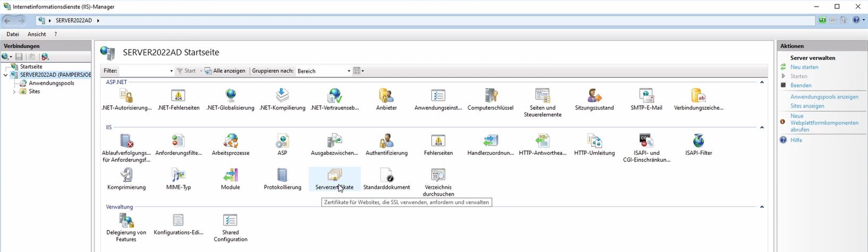Screen dimensions: 868x252
Task: Click Alle anzeigen button
Action: [225, 71]
